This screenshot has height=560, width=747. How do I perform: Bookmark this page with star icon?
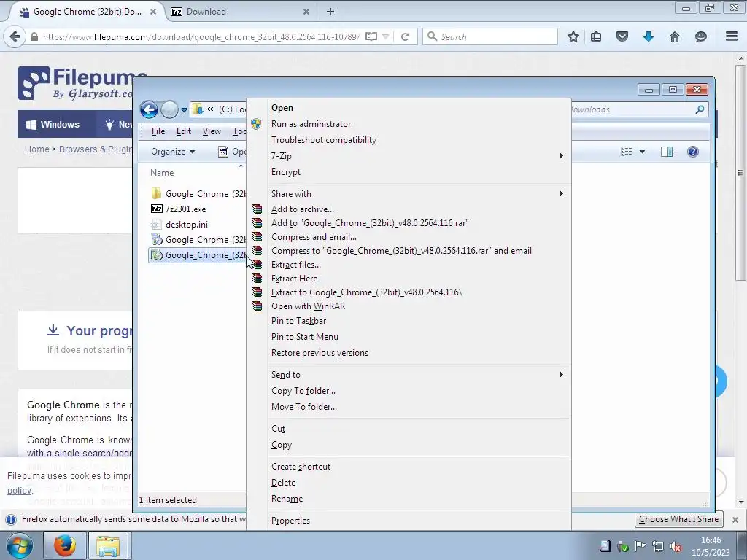pyautogui.click(x=573, y=36)
